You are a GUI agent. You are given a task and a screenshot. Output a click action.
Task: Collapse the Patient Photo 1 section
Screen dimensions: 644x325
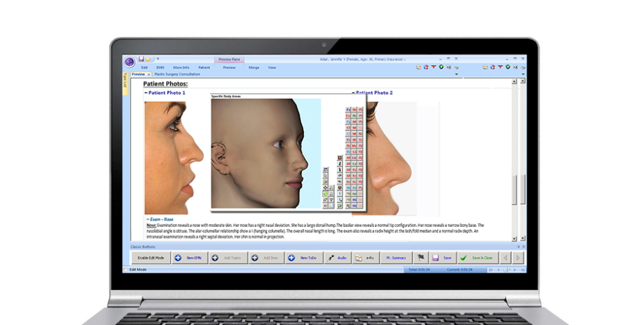click(x=146, y=93)
